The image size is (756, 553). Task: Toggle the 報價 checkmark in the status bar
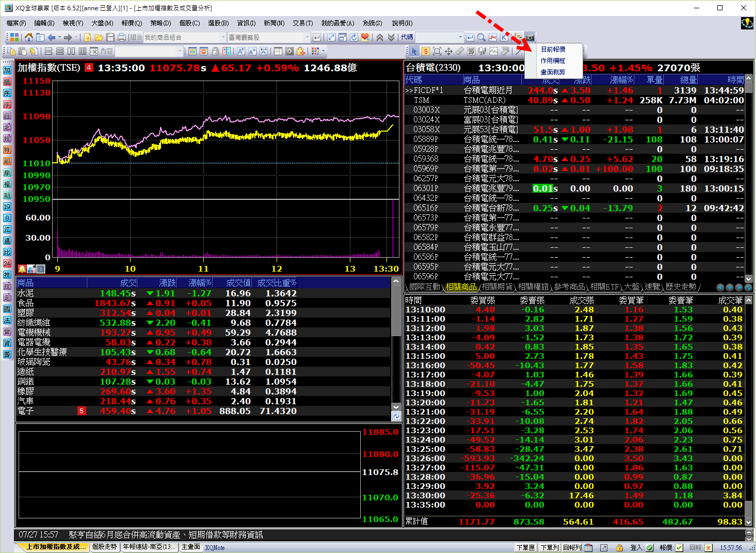point(679,548)
